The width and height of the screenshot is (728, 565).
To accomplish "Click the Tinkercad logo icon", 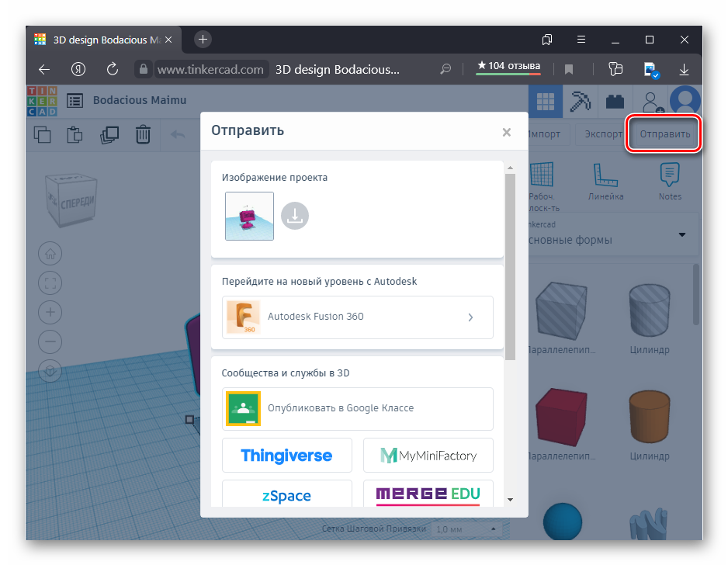I will (42, 100).
